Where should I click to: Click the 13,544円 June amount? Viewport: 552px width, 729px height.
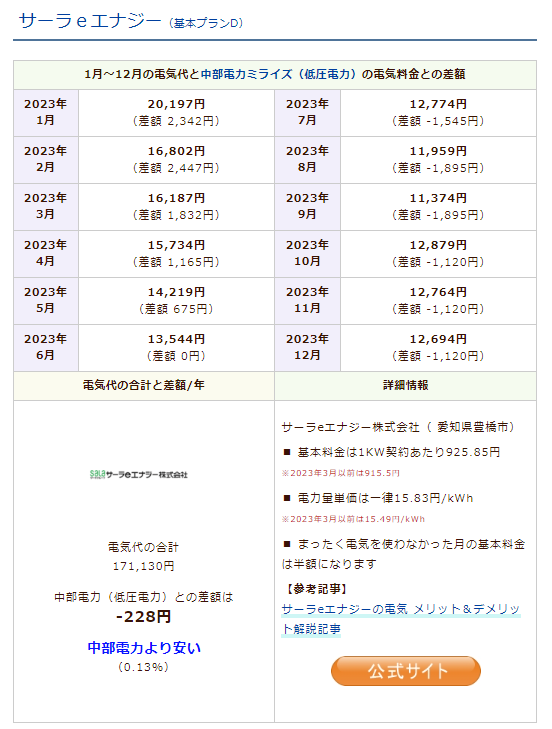176,339
